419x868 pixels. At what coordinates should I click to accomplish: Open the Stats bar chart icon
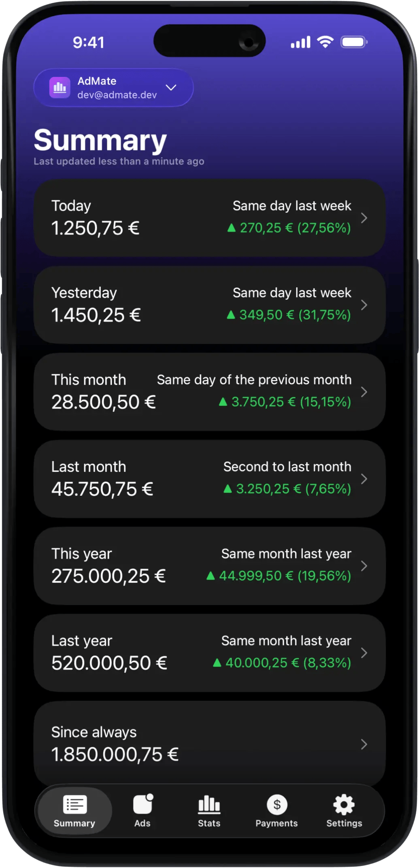click(x=209, y=804)
